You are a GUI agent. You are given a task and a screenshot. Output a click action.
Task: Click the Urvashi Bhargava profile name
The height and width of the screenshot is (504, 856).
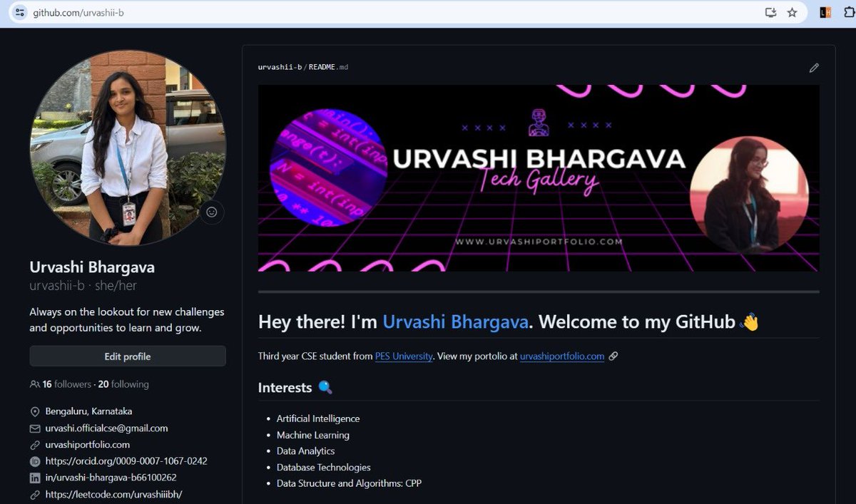92,267
